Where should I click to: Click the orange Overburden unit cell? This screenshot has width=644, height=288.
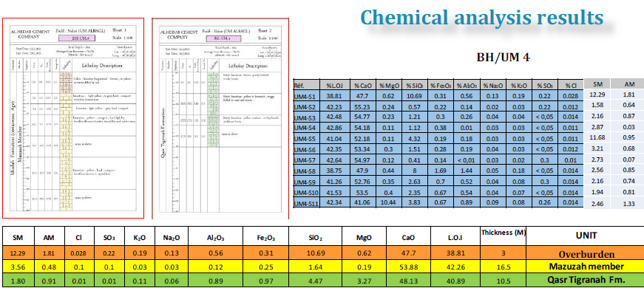[x=585, y=253]
